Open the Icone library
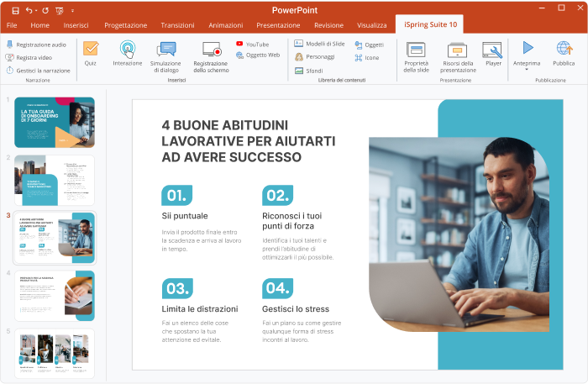588x384 pixels. (367, 58)
